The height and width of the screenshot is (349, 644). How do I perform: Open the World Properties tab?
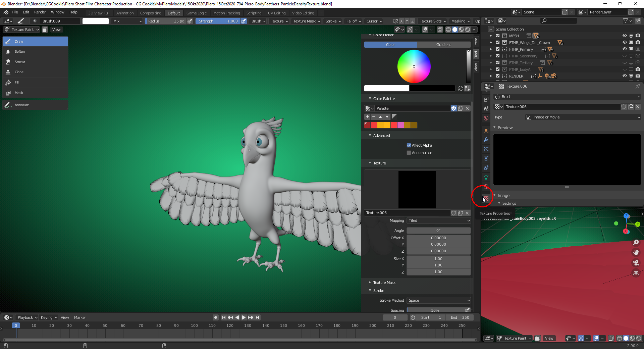click(x=486, y=118)
